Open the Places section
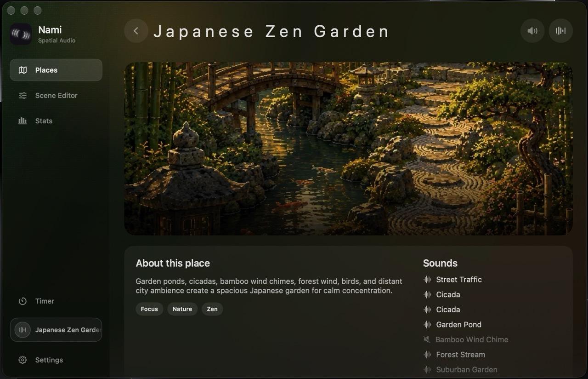 56,70
